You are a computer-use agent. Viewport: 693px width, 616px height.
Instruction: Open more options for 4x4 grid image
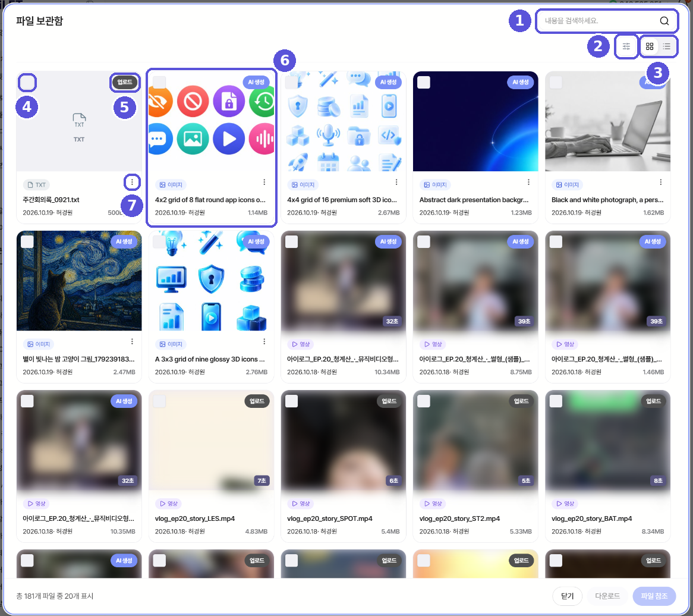click(x=396, y=182)
